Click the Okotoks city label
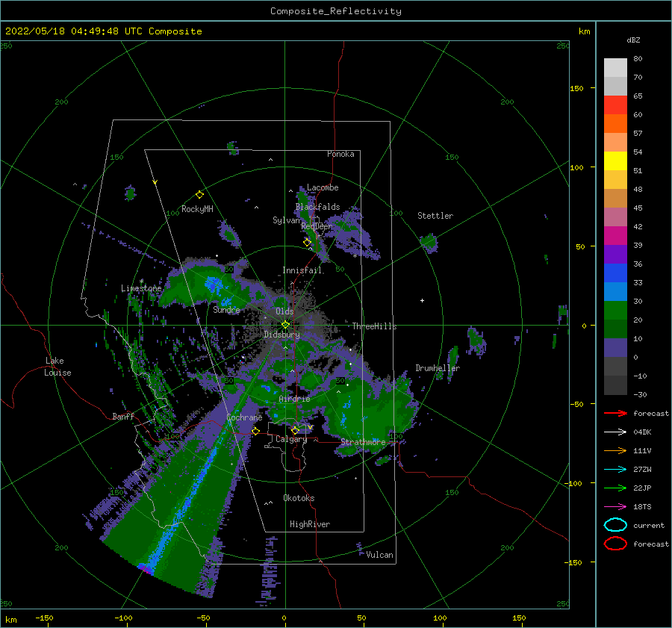The image size is (672, 628). click(299, 498)
